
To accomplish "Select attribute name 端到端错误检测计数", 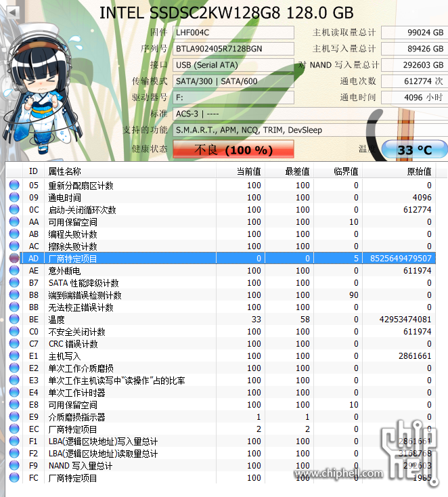I will (x=85, y=295).
